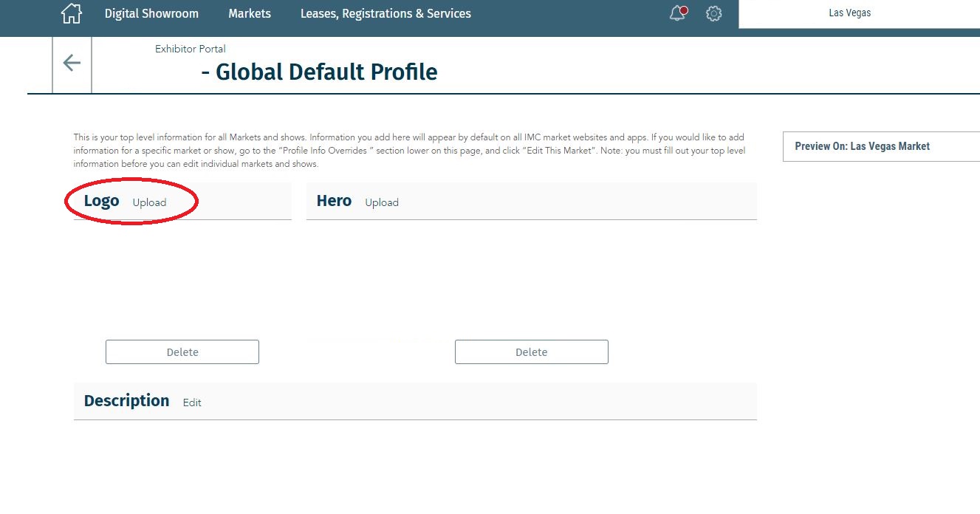The width and height of the screenshot is (980, 514).
Task: Click the Global Default Profile heading
Action: pyautogui.click(x=319, y=72)
